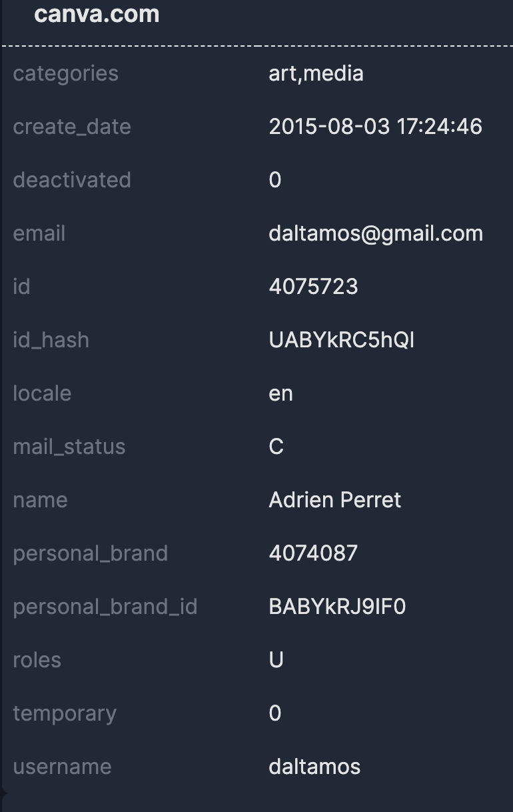Click the create_date value 2015-08-03 17:24:46
This screenshot has width=513, height=812.
coord(375,127)
